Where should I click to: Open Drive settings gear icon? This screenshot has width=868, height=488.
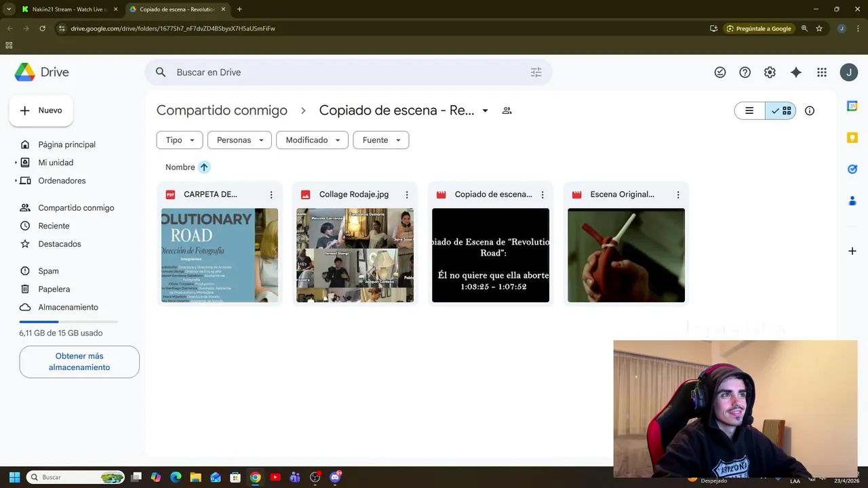pos(770,73)
